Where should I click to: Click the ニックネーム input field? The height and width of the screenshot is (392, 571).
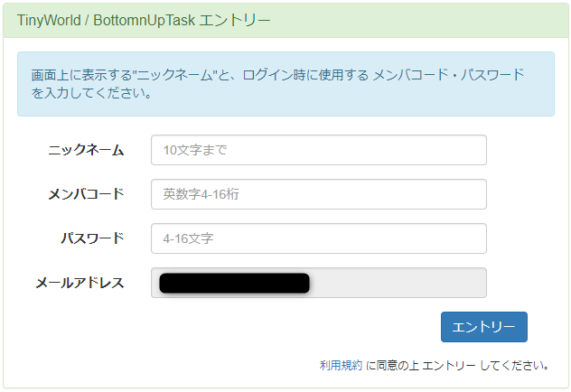[318, 150]
